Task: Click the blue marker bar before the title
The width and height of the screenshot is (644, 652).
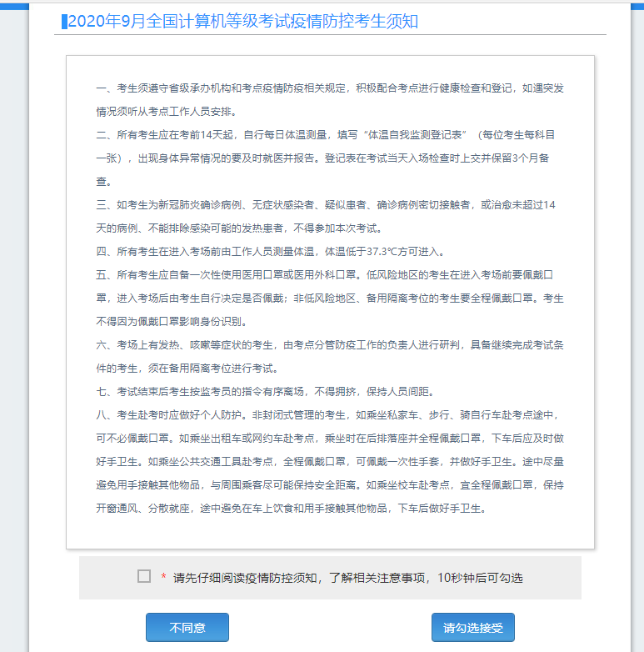Action: click(64, 22)
